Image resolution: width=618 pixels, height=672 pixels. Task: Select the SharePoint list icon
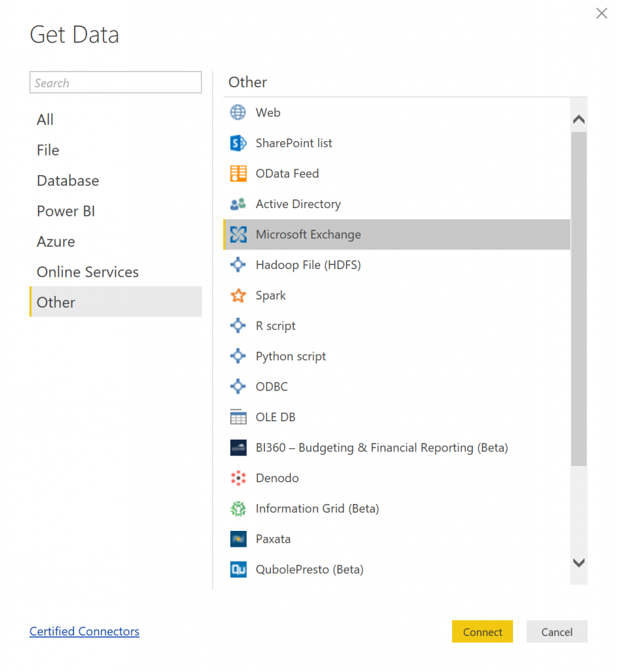[x=238, y=143]
